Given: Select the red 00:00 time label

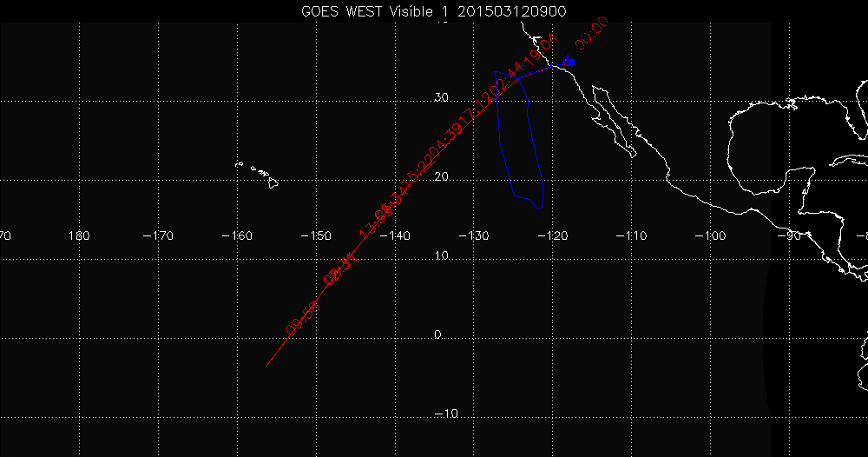Looking at the screenshot, I should point(591,33).
